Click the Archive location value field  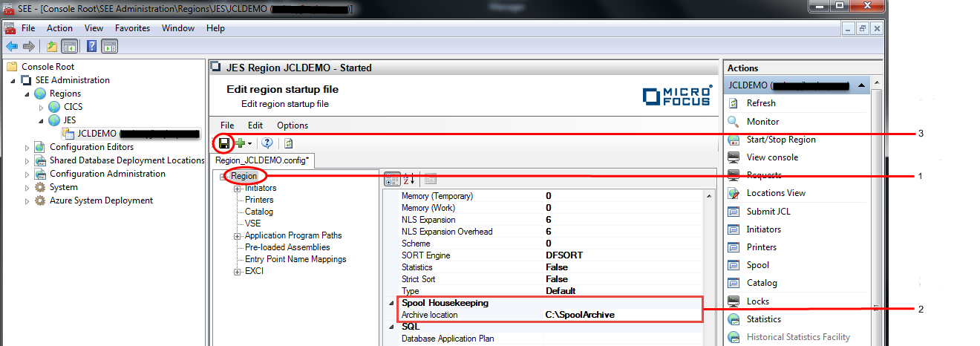[624, 315]
